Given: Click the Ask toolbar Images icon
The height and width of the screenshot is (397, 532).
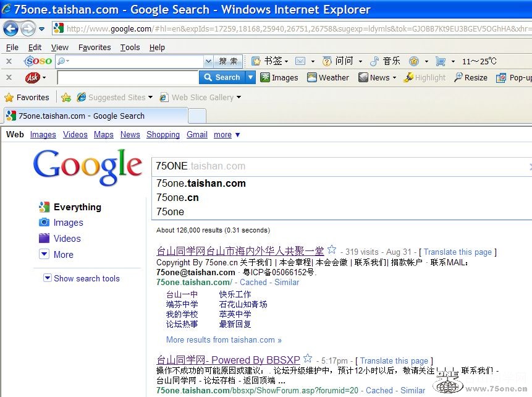Looking at the screenshot, I should click(265, 78).
